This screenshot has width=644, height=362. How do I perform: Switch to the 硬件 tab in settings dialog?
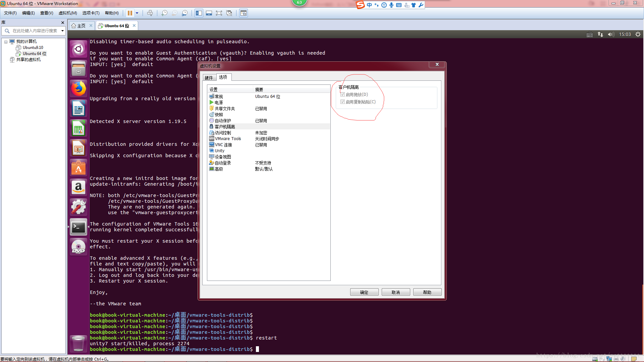coord(209,78)
